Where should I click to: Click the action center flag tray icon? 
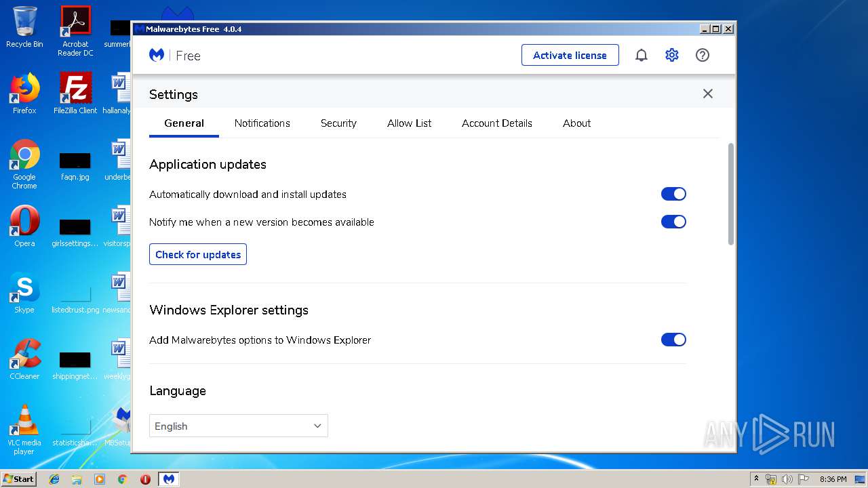[x=803, y=479]
